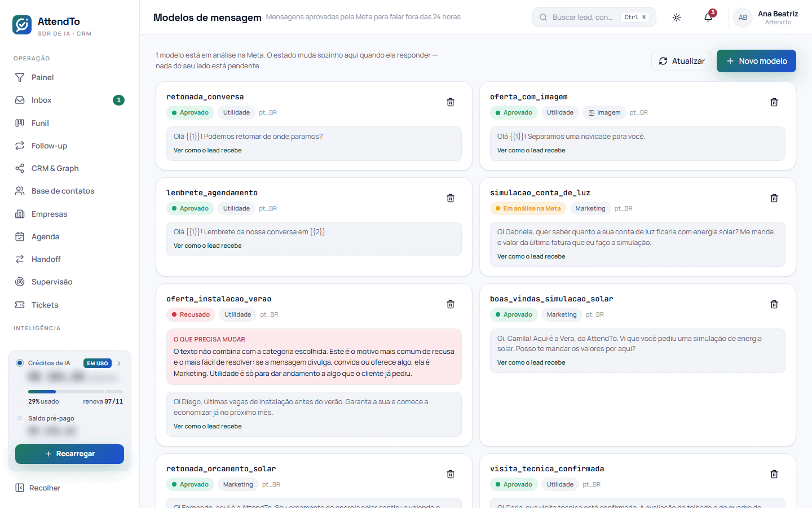Delete the visita_tecnica_confirmada template
The height and width of the screenshot is (508, 812).
coord(774,474)
